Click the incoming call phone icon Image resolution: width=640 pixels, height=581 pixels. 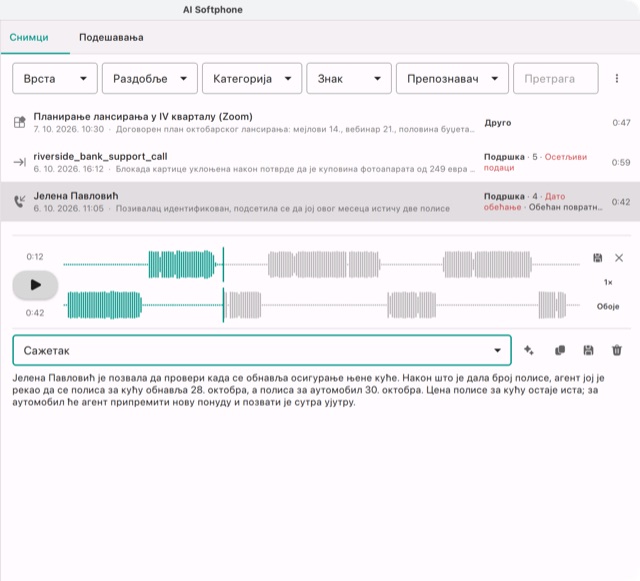pyautogui.click(x=20, y=201)
